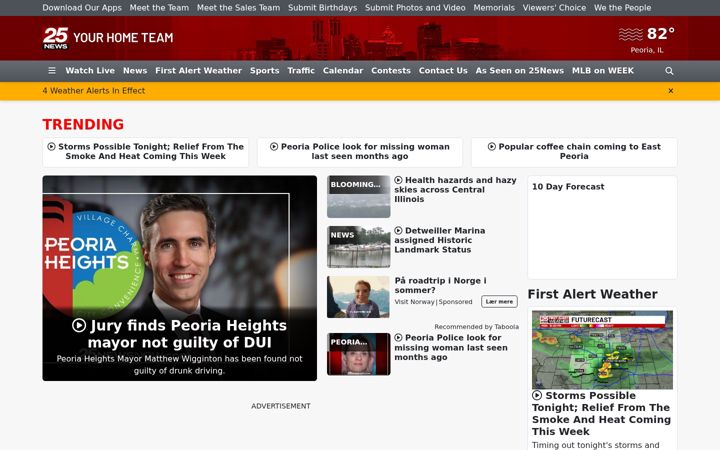Open Recommended by Taboola link
Viewport: 720px width, 450px height.
(477, 327)
